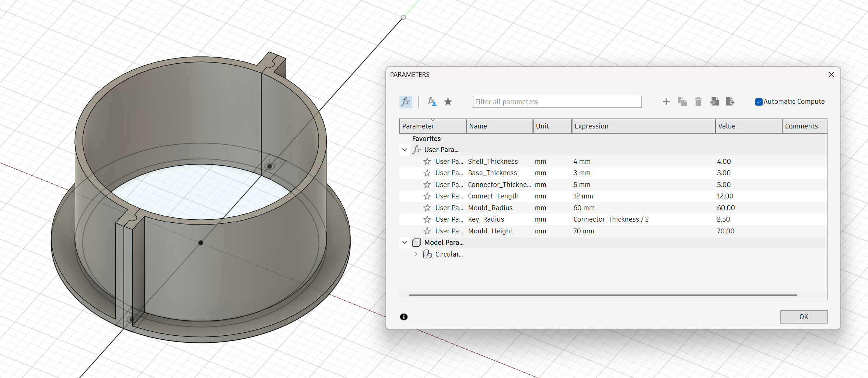Close the Parameters dialog
Screen dimensions: 868x378
(831, 75)
